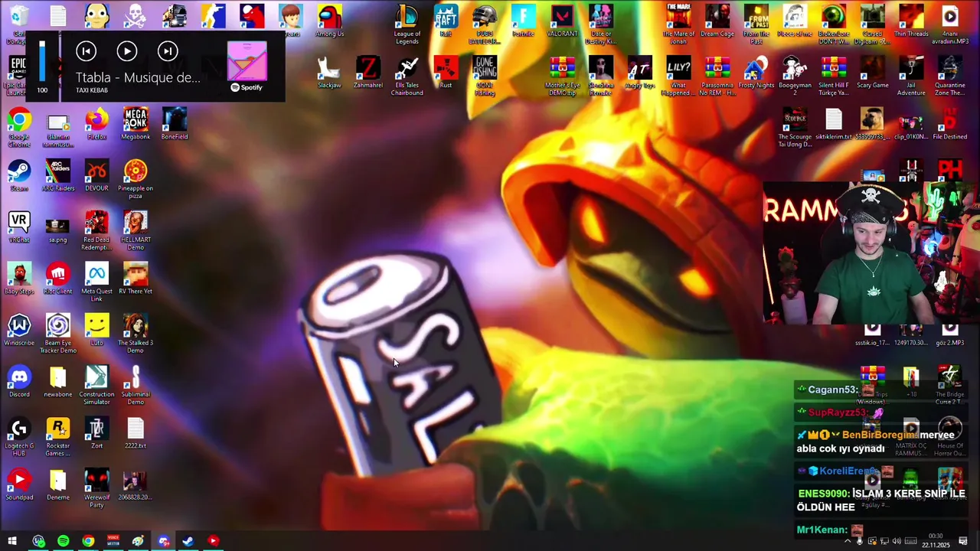Screen dimensions: 980x551
Task: Open the File Destined shortcut
Action: pyautogui.click(x=950, y=123)
